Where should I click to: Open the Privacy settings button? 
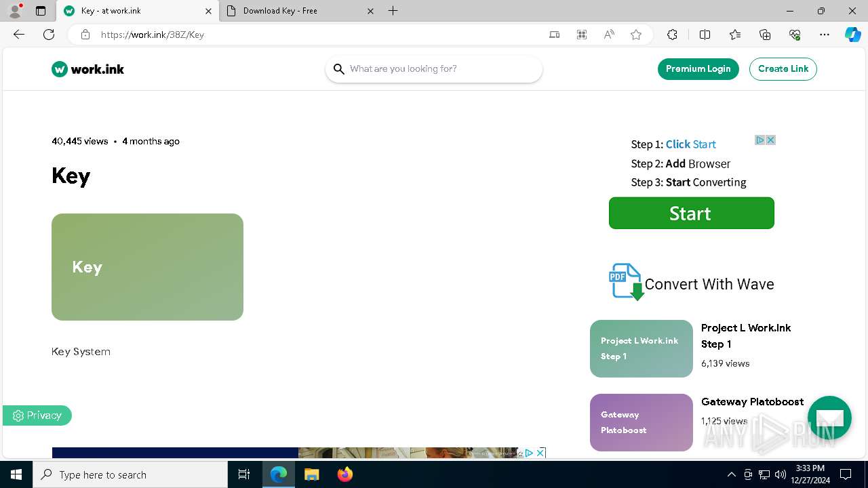(37, 415)
